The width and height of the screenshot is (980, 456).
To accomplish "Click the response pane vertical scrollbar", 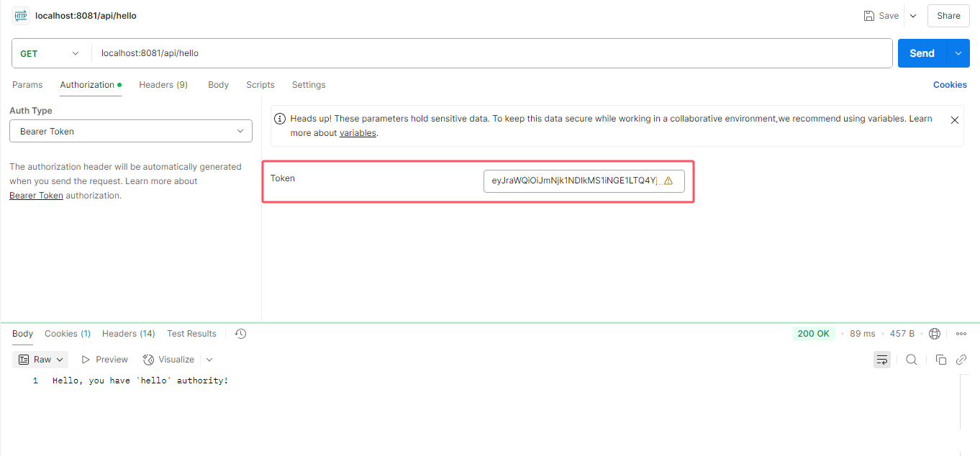I will 961,403.
